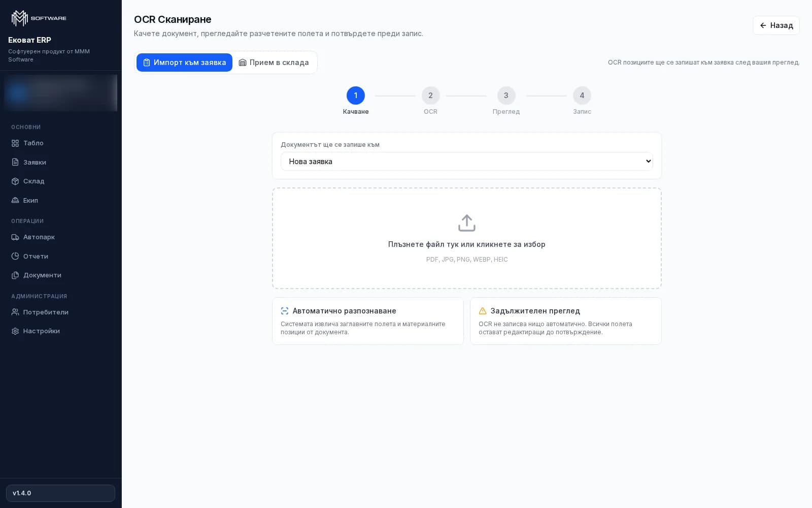Open Отчети in the sidebar
The width and height of the screenshot is (812, 508).
pos(61,256)
